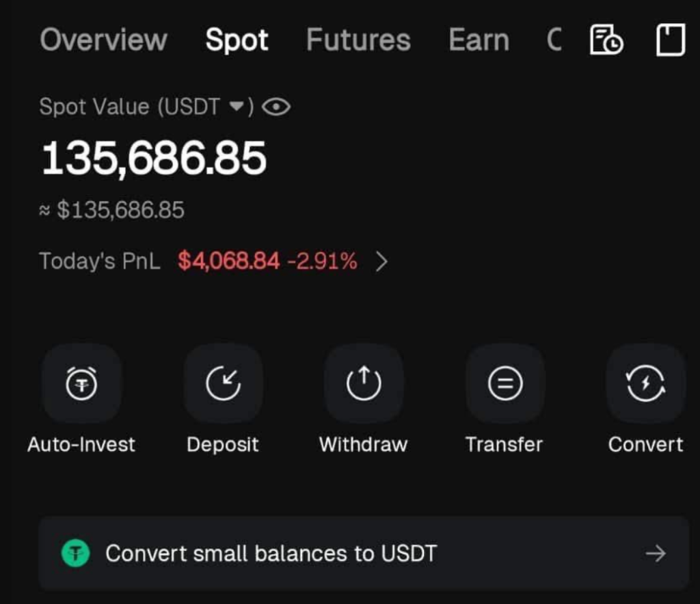Tap the red PnL amount $4,068.84
The height and width of the screenshot is (604, 700).
pos(228,261)
